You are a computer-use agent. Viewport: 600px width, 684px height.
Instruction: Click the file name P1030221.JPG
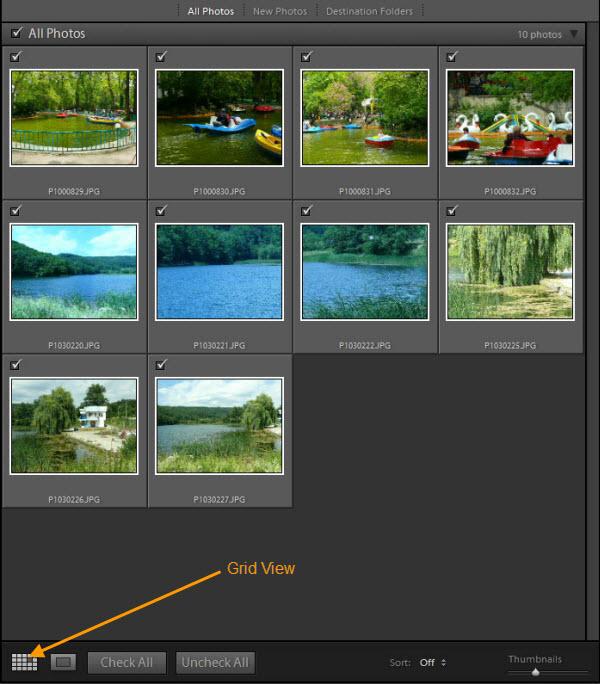[219, 345]
